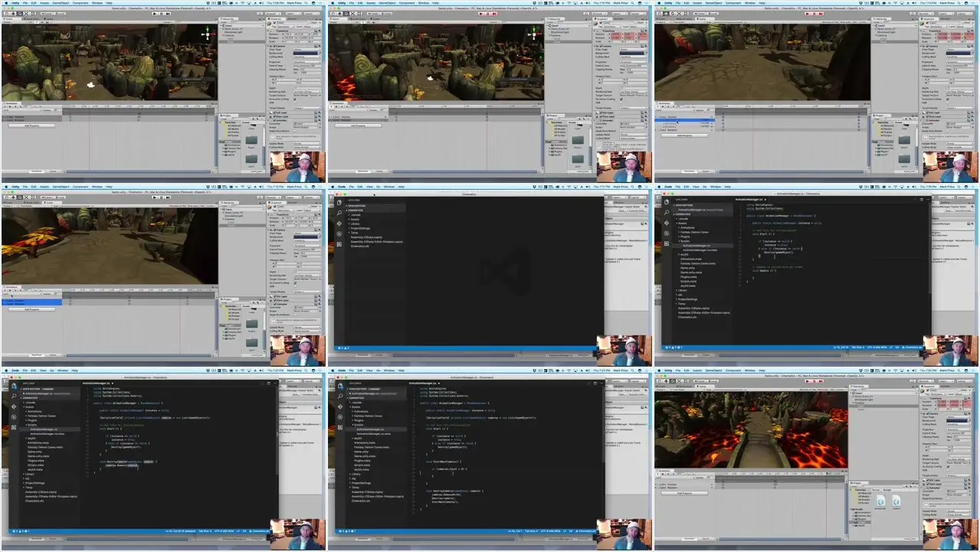Open GameObject menu in the 7:05 PM Unity frame
This screenshot has width=980, height=552.
(61, 3)
